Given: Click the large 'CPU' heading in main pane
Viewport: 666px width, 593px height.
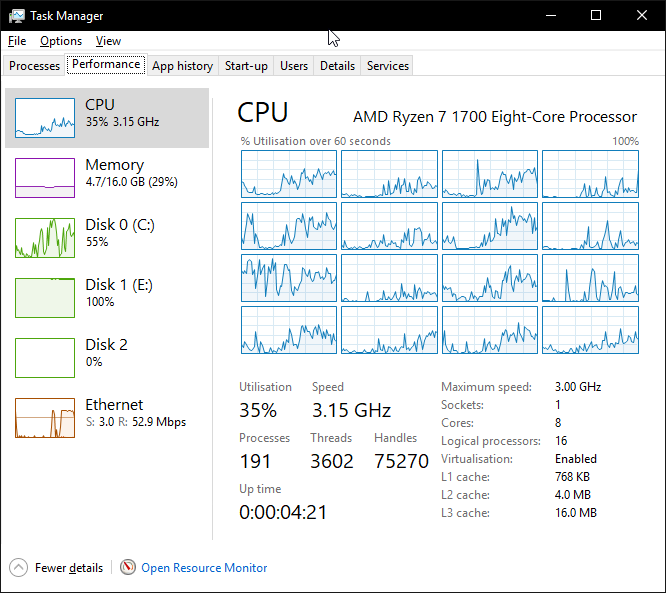Looking at the screenshot, I should click(x=262, y=113).
